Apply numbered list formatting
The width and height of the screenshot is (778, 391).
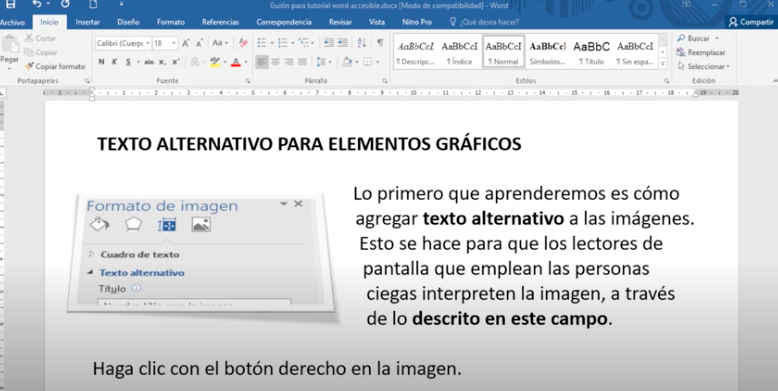click(282, 43)
